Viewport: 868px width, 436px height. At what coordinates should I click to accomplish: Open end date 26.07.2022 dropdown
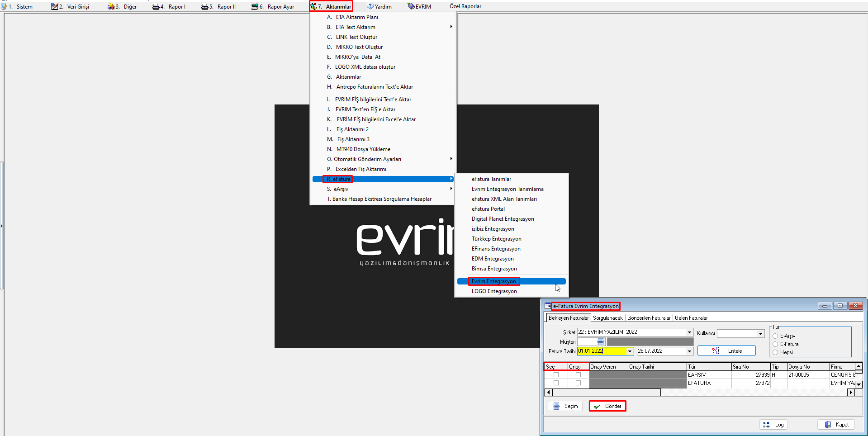[689, 351]
